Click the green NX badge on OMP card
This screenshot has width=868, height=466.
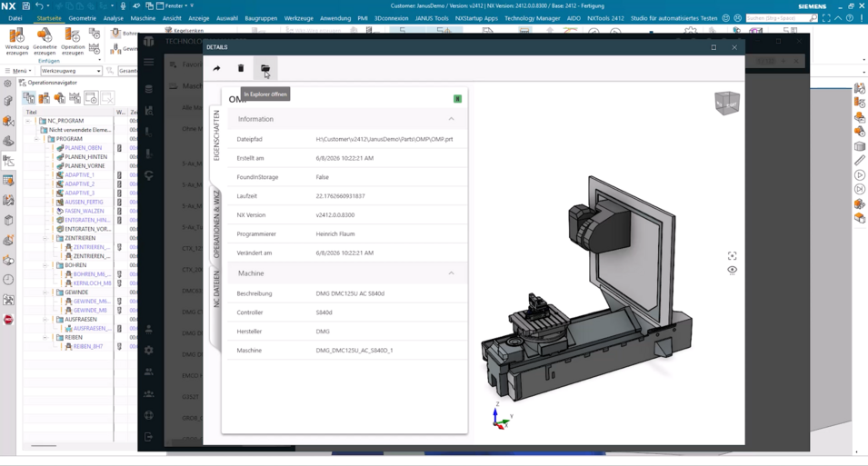457,98
